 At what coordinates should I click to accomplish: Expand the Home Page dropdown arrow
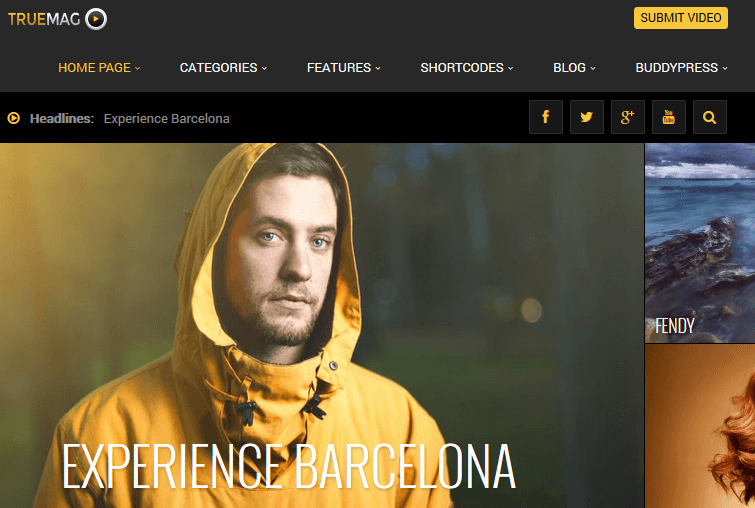tap(138, 68)
